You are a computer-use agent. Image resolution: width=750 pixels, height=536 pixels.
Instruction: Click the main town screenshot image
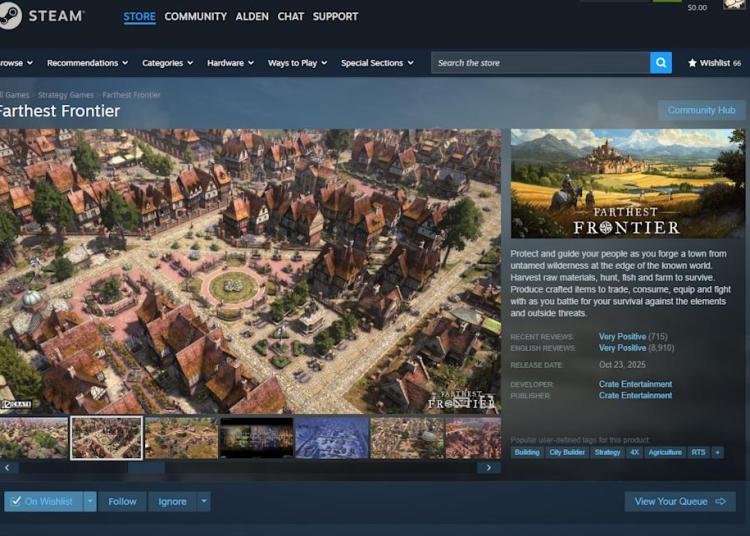[250, 271]
